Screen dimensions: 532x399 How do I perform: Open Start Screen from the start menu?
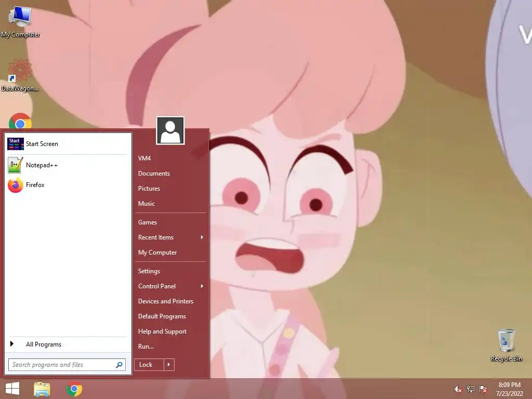tap(68, 144)
